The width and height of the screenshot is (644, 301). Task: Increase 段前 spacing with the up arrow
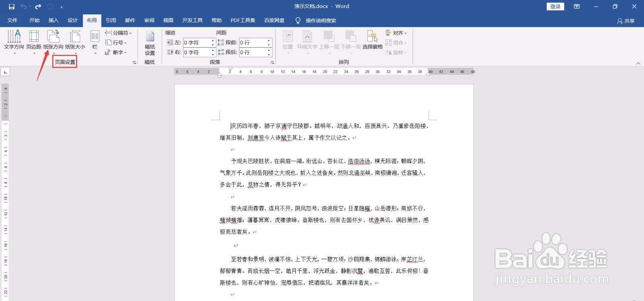[269, 41]
